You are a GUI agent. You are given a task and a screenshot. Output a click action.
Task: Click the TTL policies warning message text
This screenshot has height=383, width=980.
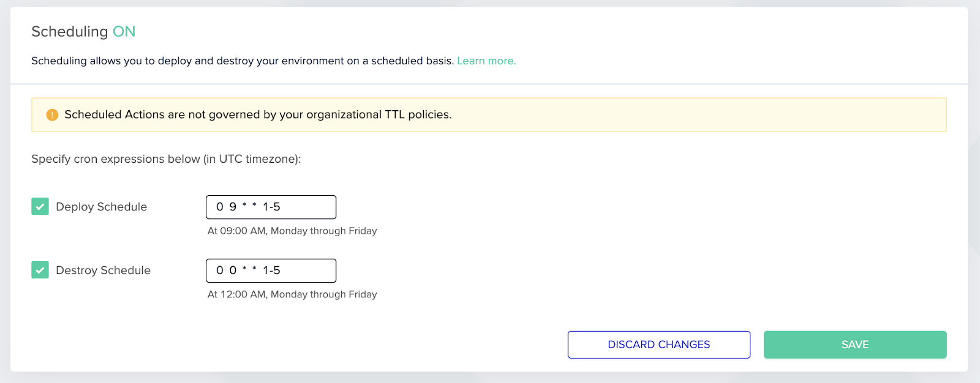tap(257, 115)
